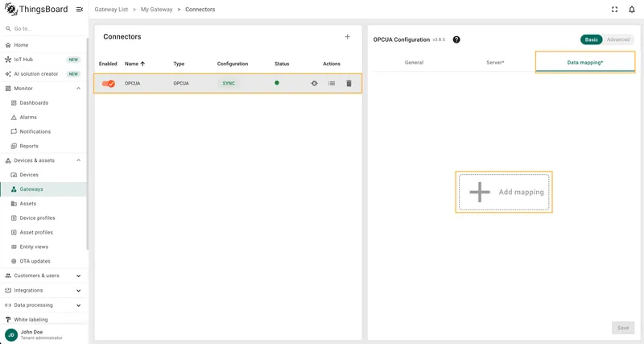Collapse the Monitor section
Screen dimensions: 644x344
click(x=78, y=89)
